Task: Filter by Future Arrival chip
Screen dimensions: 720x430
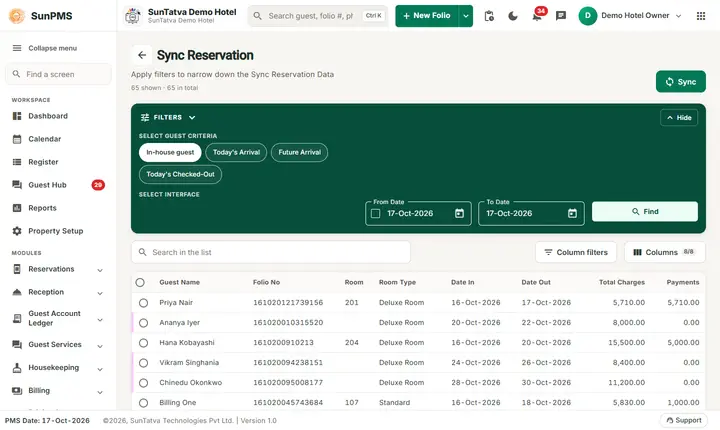Action: (299, 153)
